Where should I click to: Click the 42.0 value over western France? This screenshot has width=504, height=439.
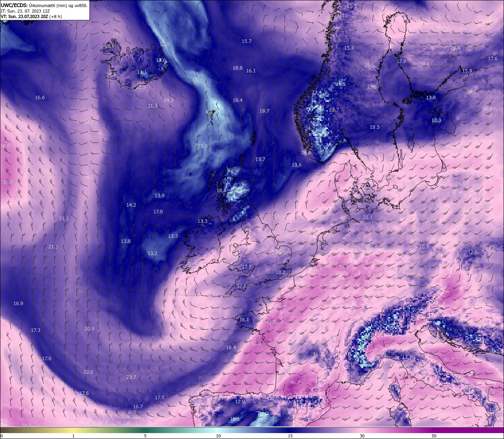point(256,344)
